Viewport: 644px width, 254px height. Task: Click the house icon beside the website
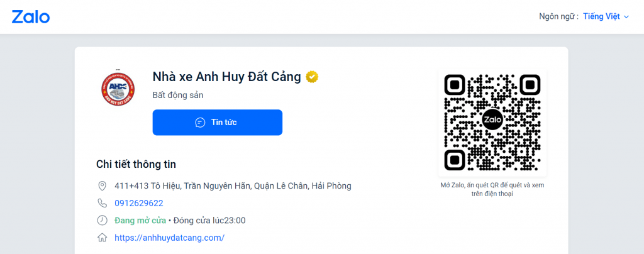pyautogui.click(x=102, y=238)
